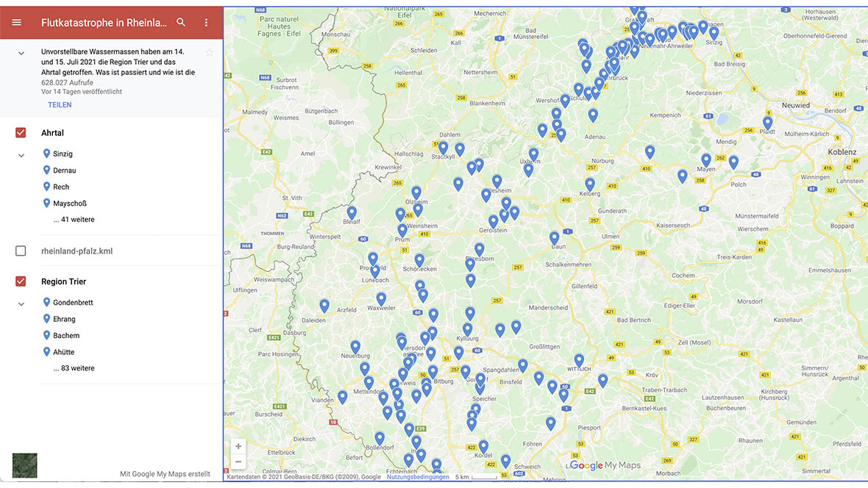
Task: Click the map pin at Bollendorf
Action: (x=379, y=440)
